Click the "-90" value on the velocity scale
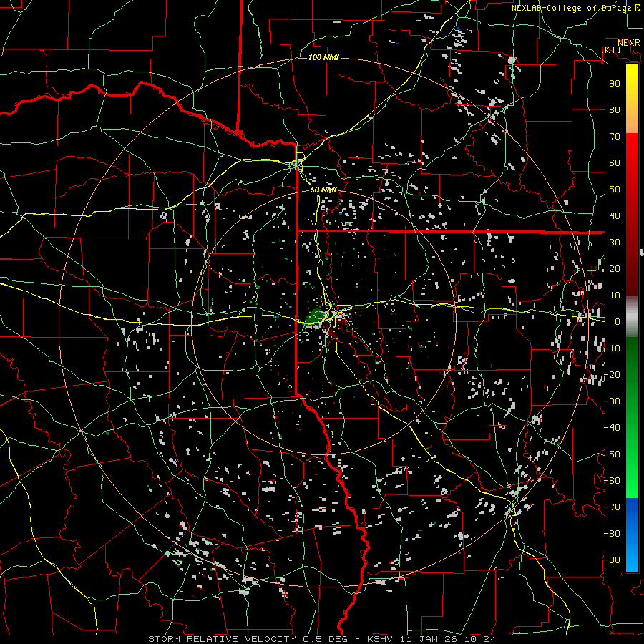Screen dimensions: 644x644 click(612, 560)
